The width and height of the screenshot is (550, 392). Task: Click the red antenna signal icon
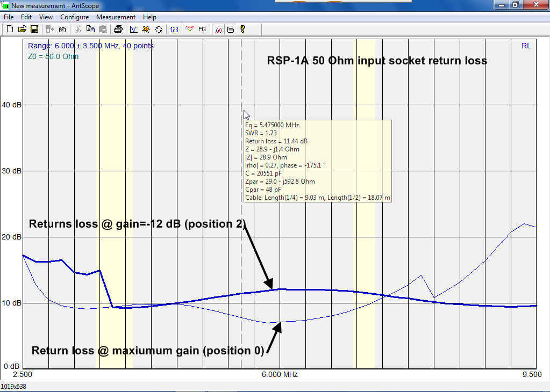point(190,30)
